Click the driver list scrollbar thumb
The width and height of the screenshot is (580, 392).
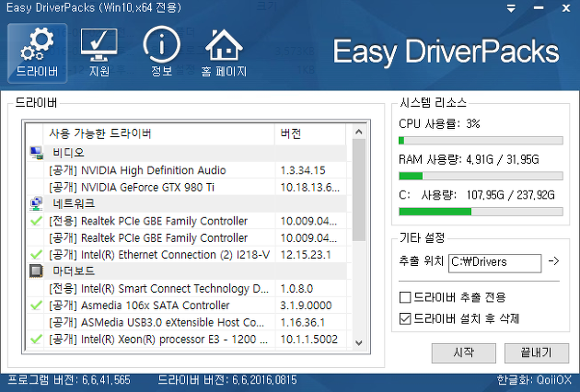pos(358,190)
